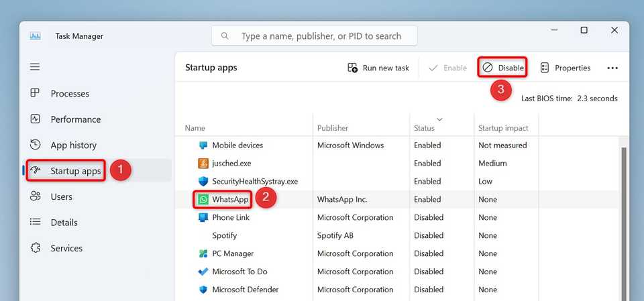Open Properties for the selected app
644x301 pixels.
(565, 68)
